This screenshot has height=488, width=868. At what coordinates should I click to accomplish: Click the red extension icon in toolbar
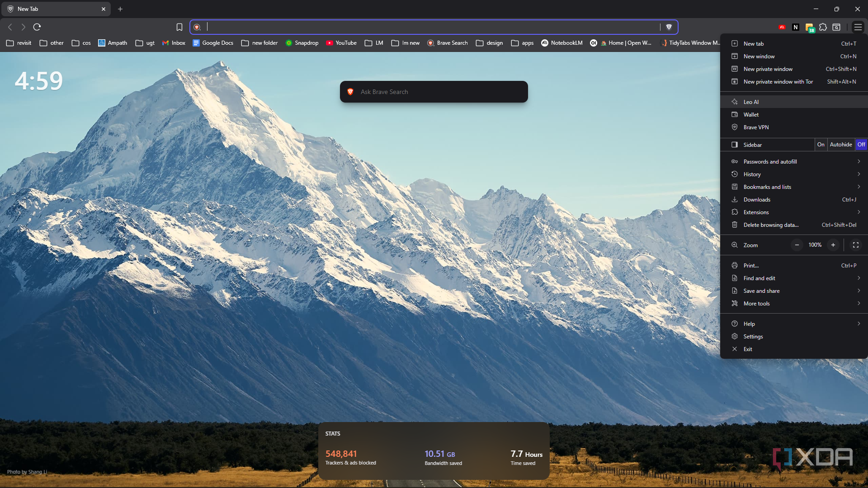782,27
